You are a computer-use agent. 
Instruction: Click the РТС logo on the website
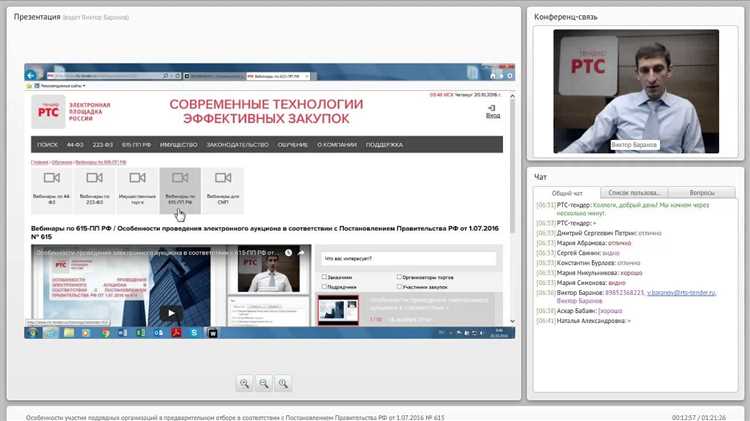pyautogui.click(x=48, y=111)
